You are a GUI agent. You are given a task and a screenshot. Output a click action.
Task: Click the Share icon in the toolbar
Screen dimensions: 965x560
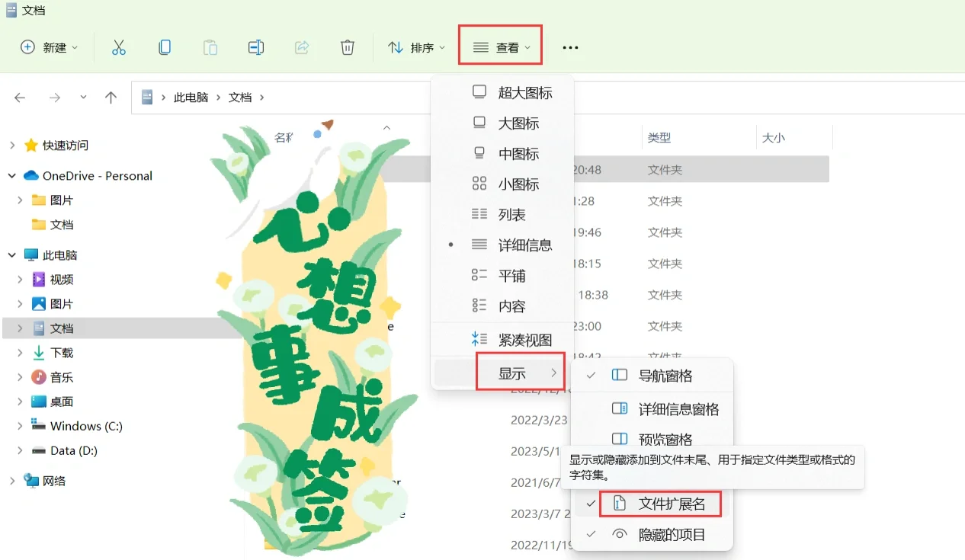pyautogui.click(x=301, y=46)
